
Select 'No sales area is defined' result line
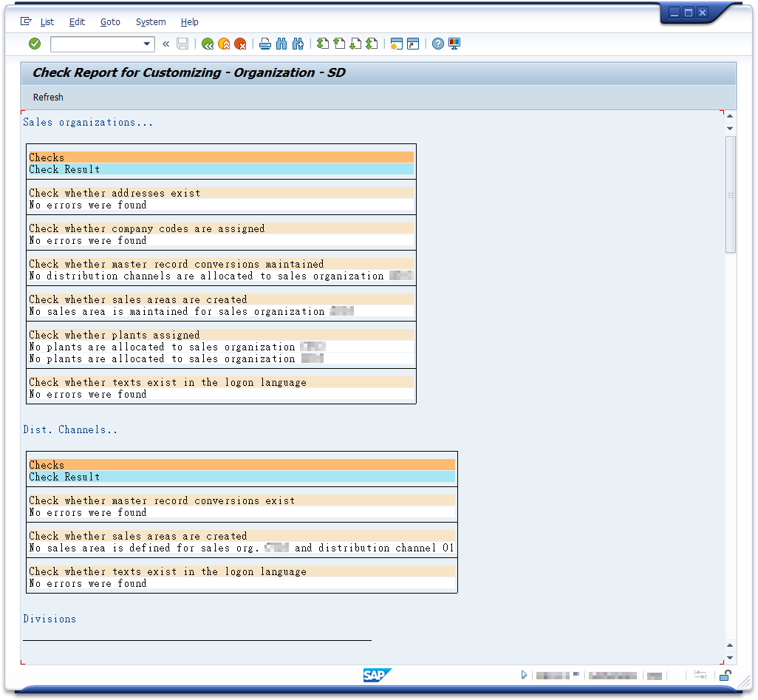coord(242,548)
